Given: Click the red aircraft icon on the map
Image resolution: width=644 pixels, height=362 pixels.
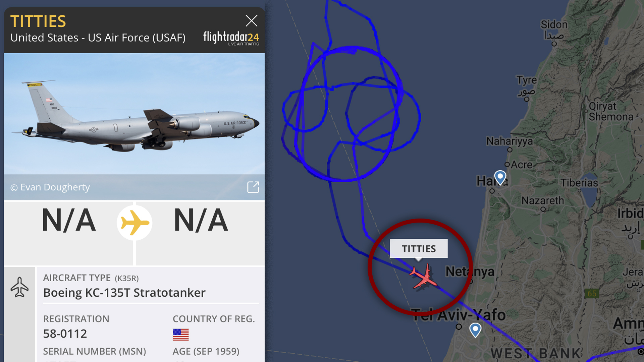Looking at the screenshot, I should (x=423, y=277).
